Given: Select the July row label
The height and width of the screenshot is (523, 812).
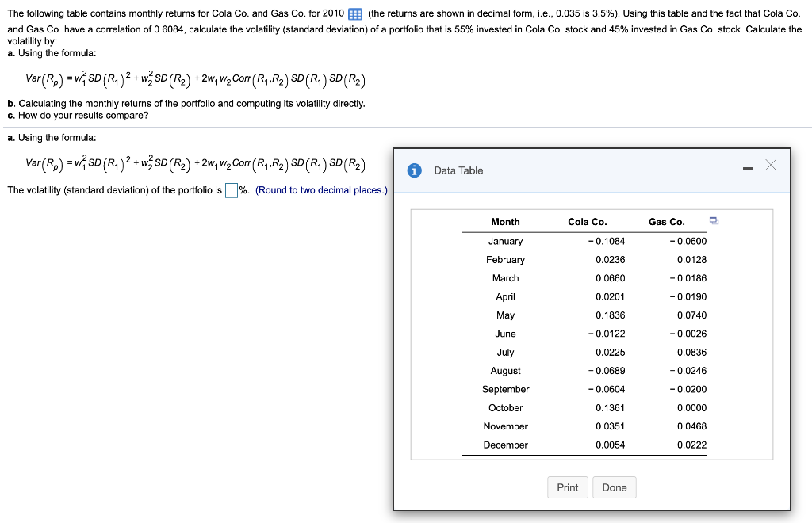Looking at the screenshot, I should (505, 353).
